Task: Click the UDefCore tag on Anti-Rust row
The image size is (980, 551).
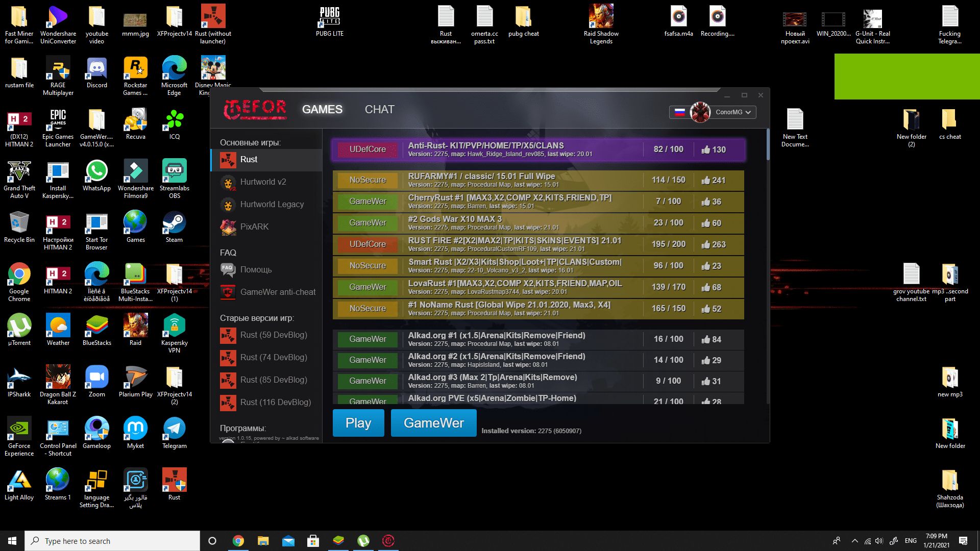Action: click(x=367, y=149)
